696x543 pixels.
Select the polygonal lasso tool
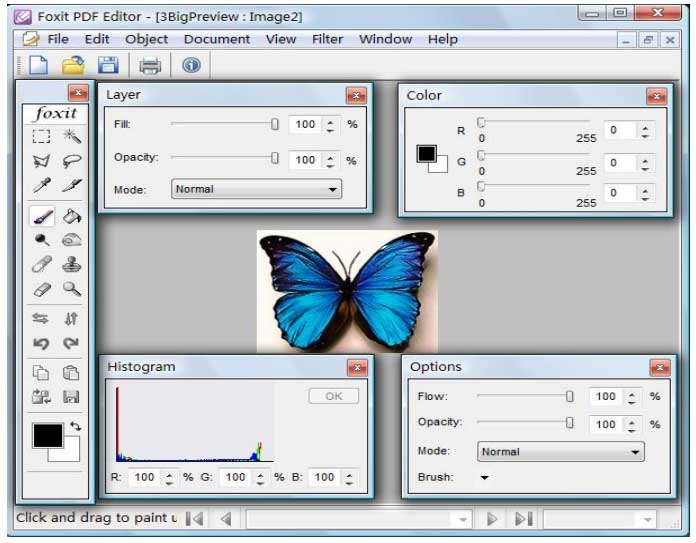pyautogui.click(x=41, y=161)
